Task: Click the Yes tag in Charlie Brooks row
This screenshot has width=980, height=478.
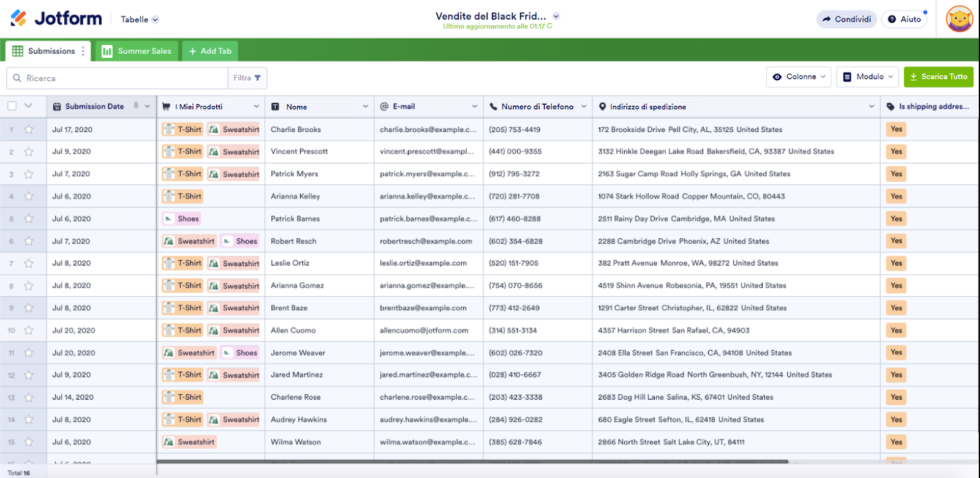Action: pyautogui.click(x=897, y=129)
